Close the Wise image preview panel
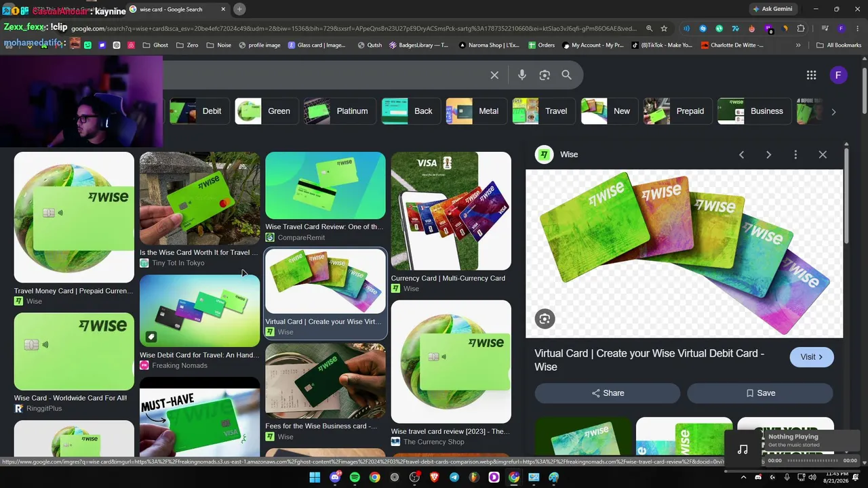Screen dimensions: 868x488 (823, 155)
